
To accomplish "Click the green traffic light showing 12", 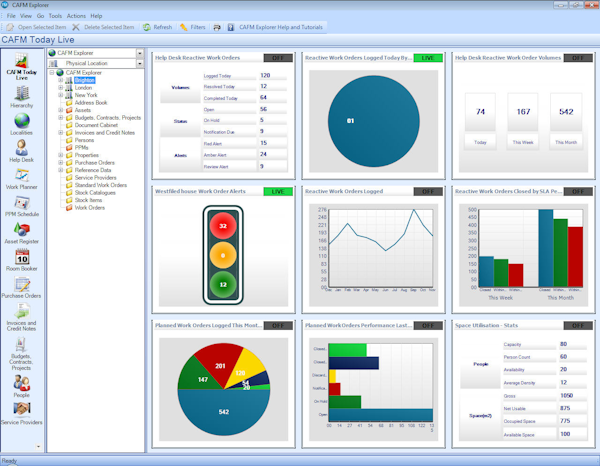I will 223,285.
